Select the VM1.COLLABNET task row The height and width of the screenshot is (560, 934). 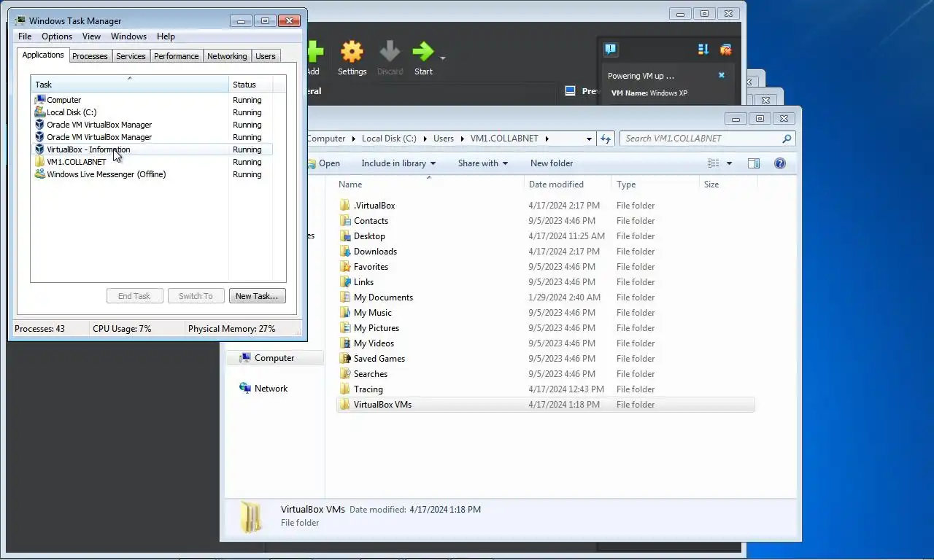click(x=153, y=162)
